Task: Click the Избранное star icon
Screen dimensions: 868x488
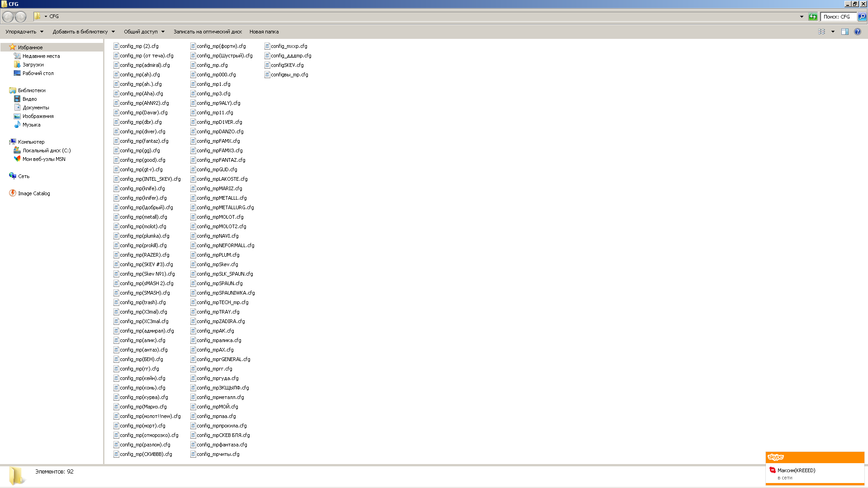Action: [13, 47]
